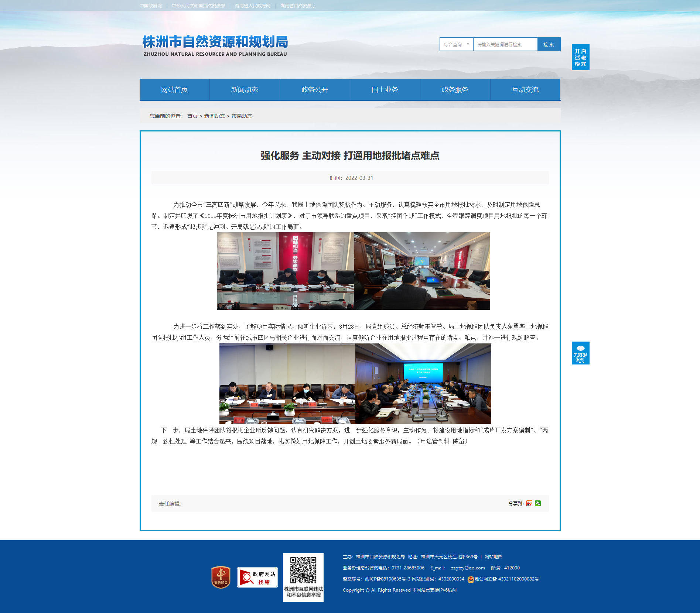
Task: Open 无障碍浏览 eye icon
Action: pos(581,348)
